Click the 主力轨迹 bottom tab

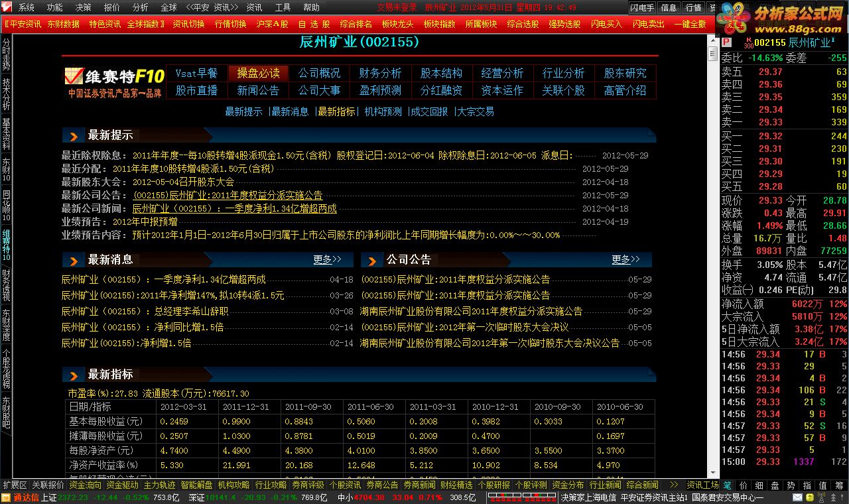tap(159, 485)
